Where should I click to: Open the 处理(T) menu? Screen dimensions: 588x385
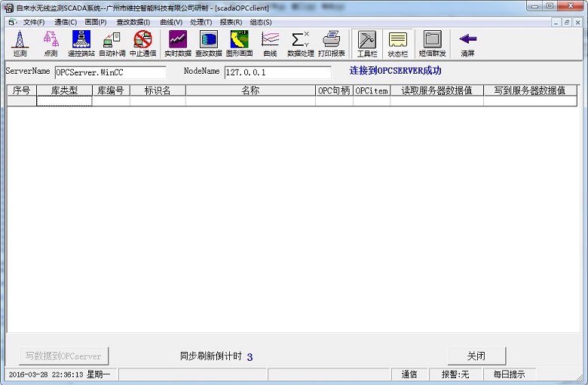point(201,22)
